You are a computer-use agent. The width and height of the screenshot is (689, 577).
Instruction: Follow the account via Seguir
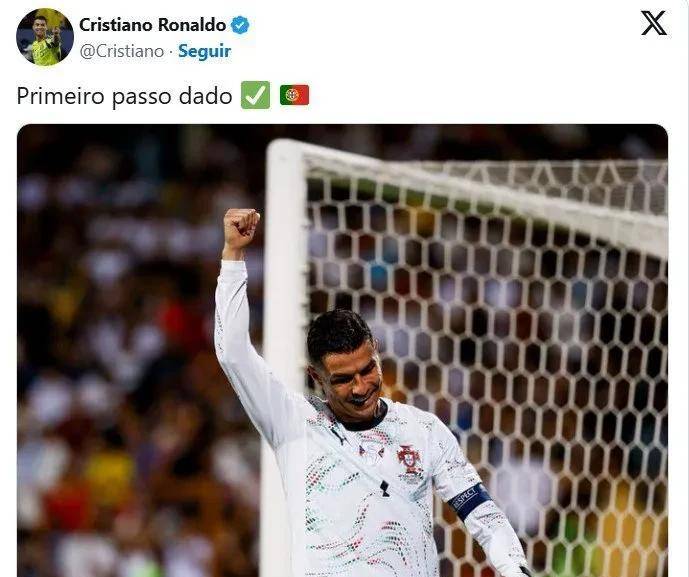(204, 51)
